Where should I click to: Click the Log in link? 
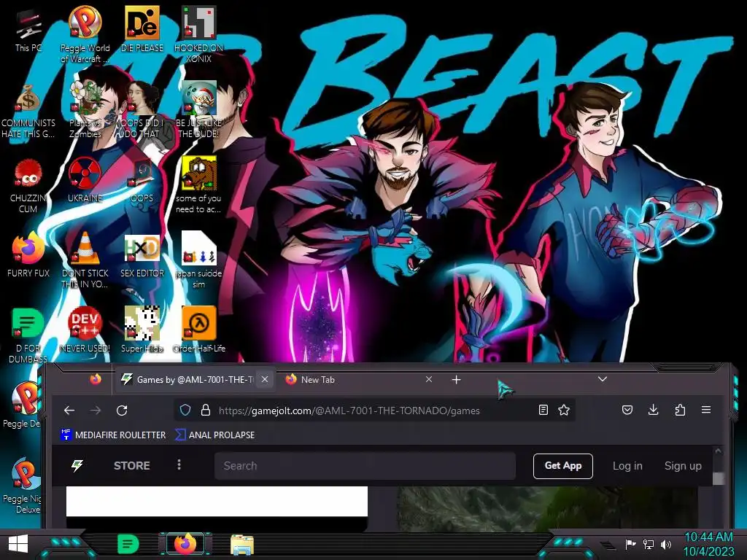point(627,466)
